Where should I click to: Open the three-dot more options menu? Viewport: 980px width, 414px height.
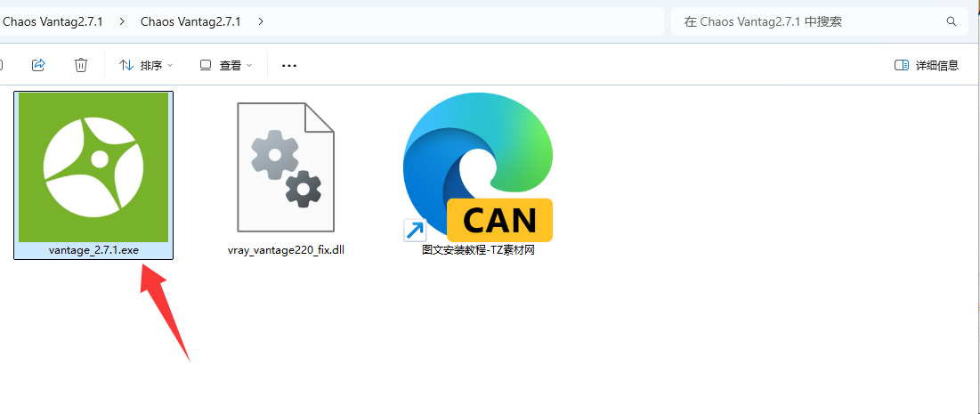click(288, 65)
